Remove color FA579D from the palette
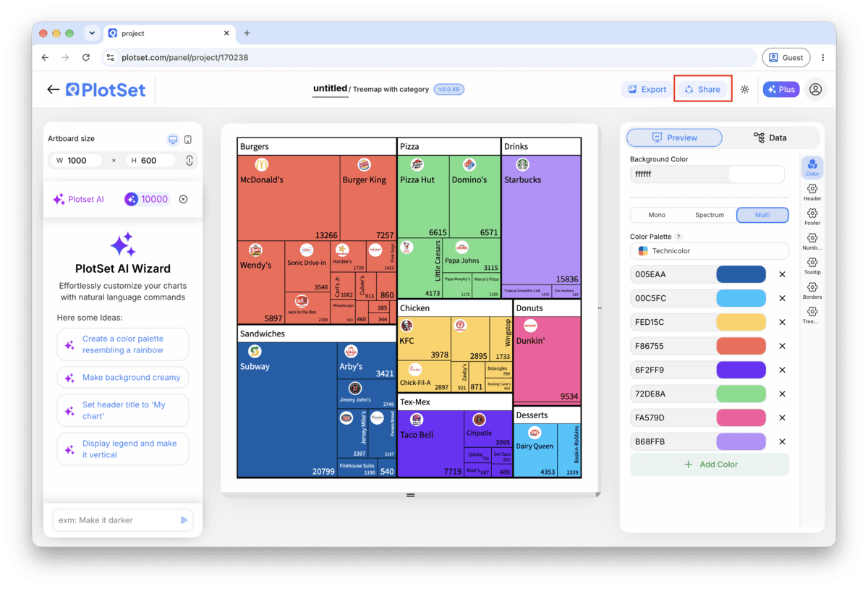Screen dimensions: 868x589 click(782, 418)
